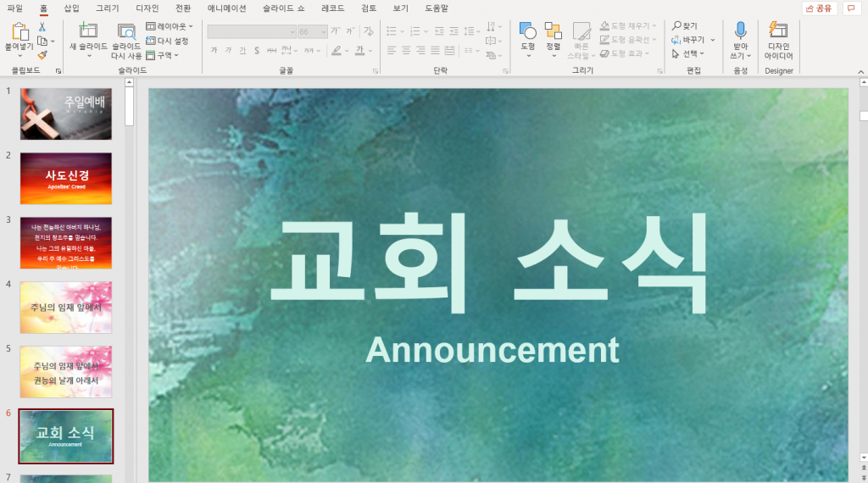Expand the New Slide dropdown arrow
This screenshot has width=868, height=483.
pos(88,56)
